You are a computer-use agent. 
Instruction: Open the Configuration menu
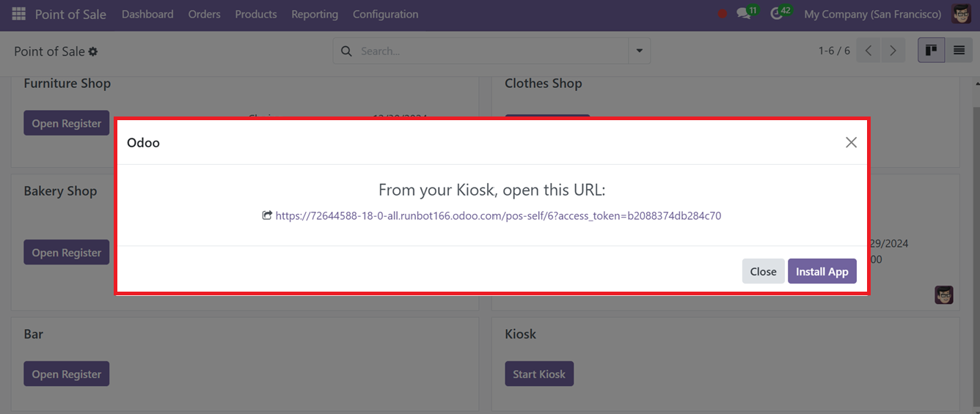(x=386, y=14)
